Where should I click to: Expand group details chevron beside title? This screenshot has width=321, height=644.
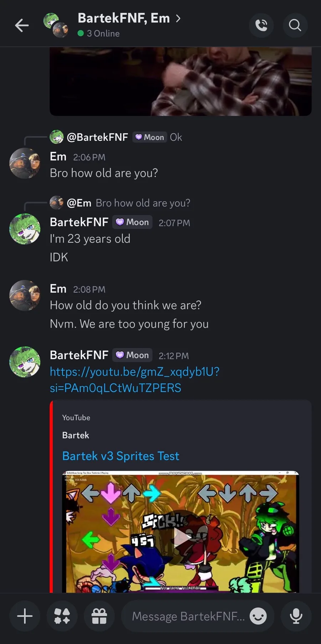click(x=178, y=18)
